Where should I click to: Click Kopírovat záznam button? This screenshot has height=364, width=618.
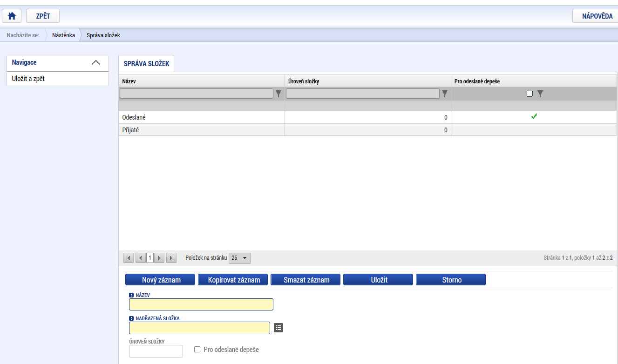[x=233, y=280]
